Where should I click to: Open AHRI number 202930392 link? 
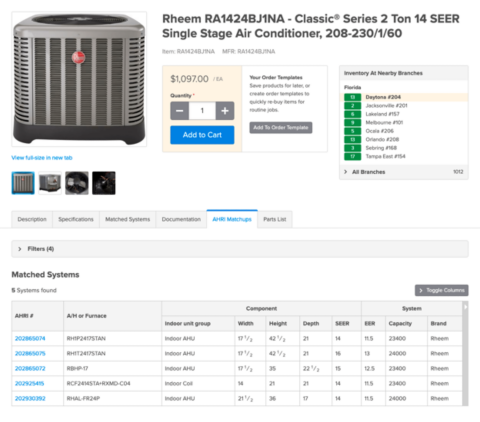(x=30, y=399)
